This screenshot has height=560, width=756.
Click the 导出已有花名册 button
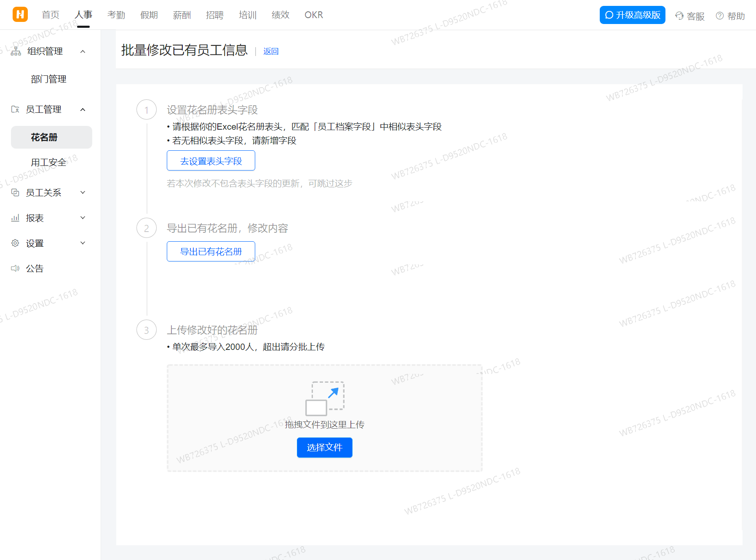211,251
